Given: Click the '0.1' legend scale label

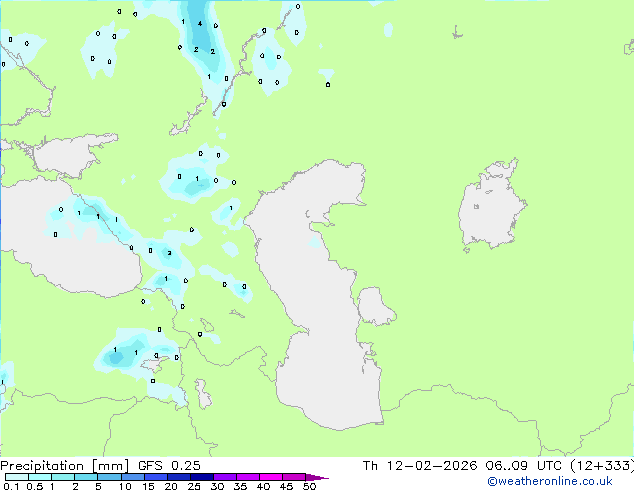Looking at the screenshot, I should 11,486.
